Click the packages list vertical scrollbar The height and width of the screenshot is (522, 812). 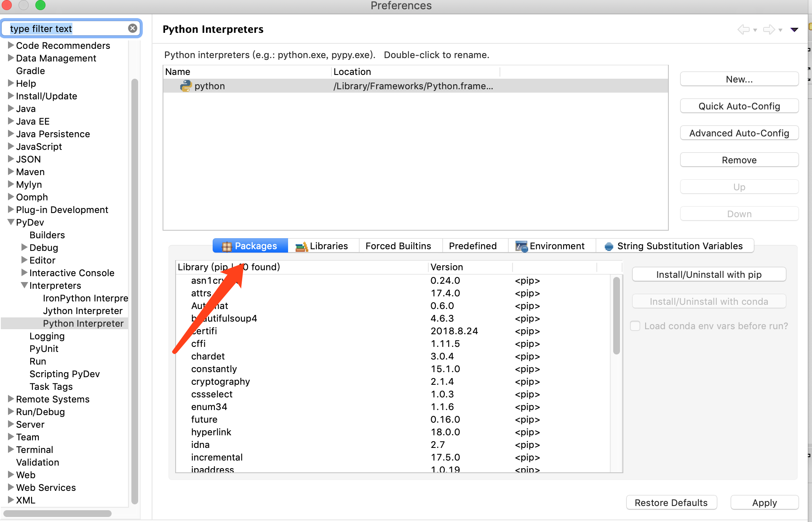[x=617, y=316]
